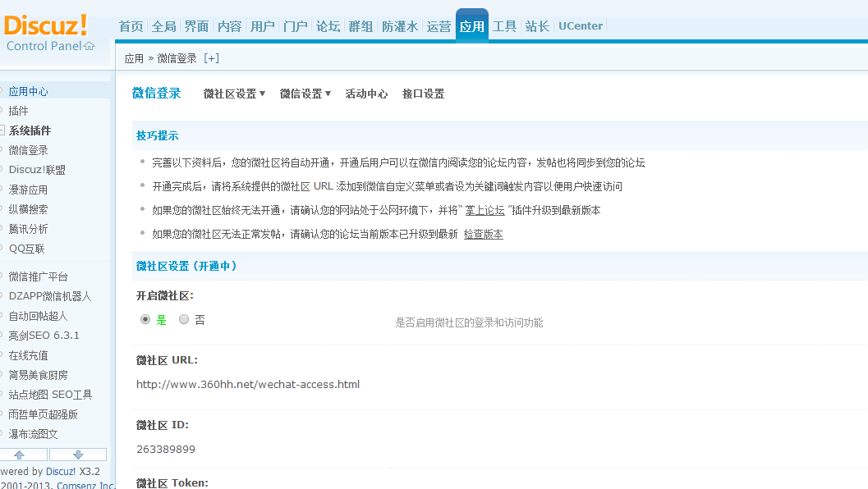
Task: Click the micro community URL text
Action: [248, 384]
